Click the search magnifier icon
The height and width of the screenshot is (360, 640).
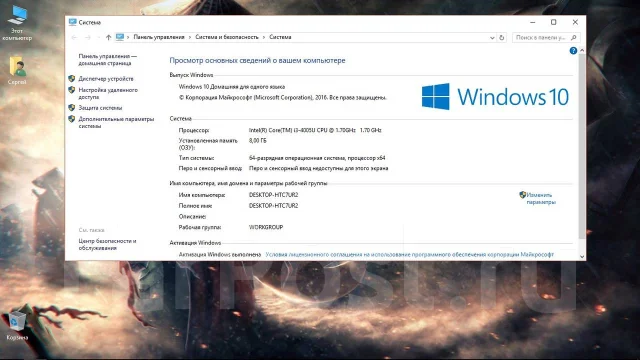(x=573, y=38)
